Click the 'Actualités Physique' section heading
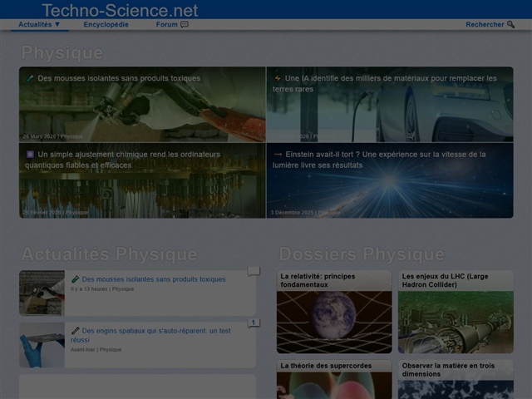The width and height of the screenshot is (532, 399). click(x=109, y=254)
